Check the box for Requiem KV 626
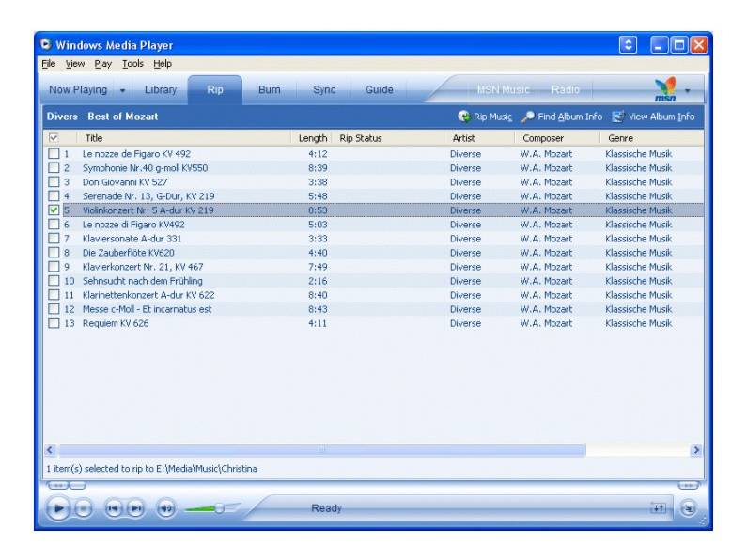 tap(54, 323)
